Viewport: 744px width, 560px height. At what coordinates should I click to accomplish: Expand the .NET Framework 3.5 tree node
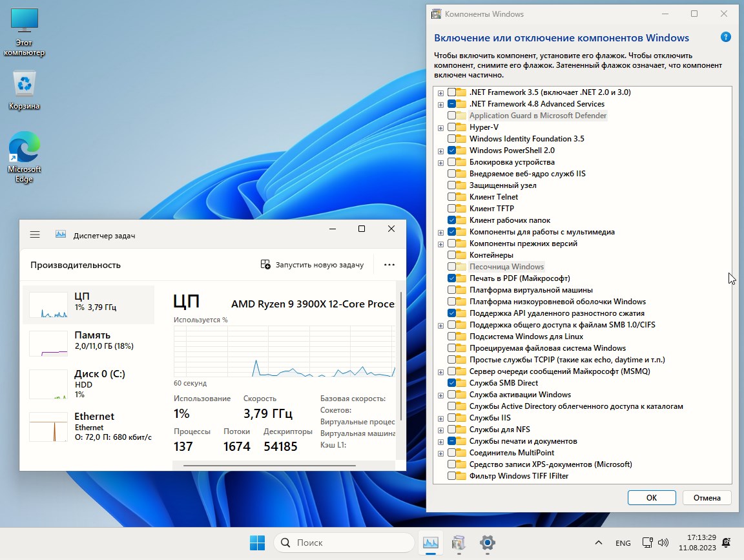441,93
